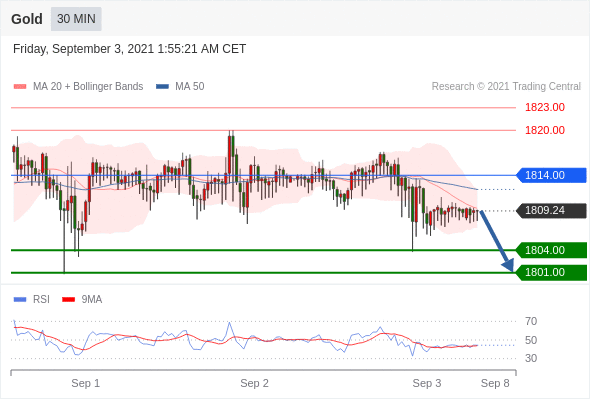Click the MA 20 + Bollinger Bands legend swatch
Viewport: 590px width, 400px height.
(20, 87)
